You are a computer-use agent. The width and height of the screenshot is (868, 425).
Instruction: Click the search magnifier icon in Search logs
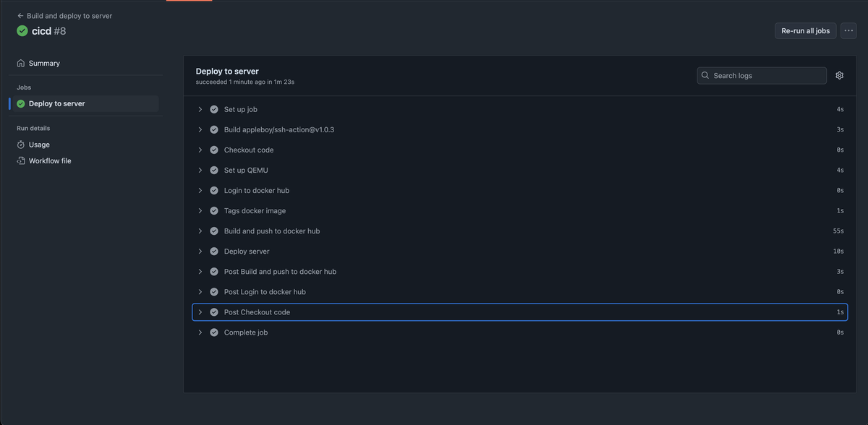pos(705,75)
